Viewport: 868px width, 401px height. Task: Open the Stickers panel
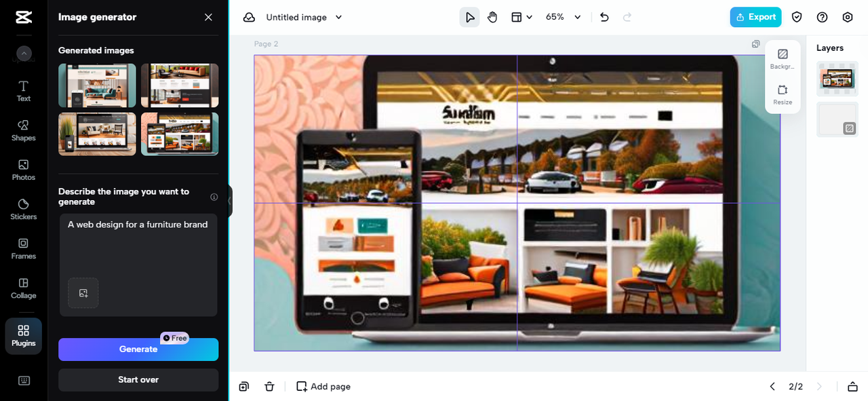pos(24,209)
